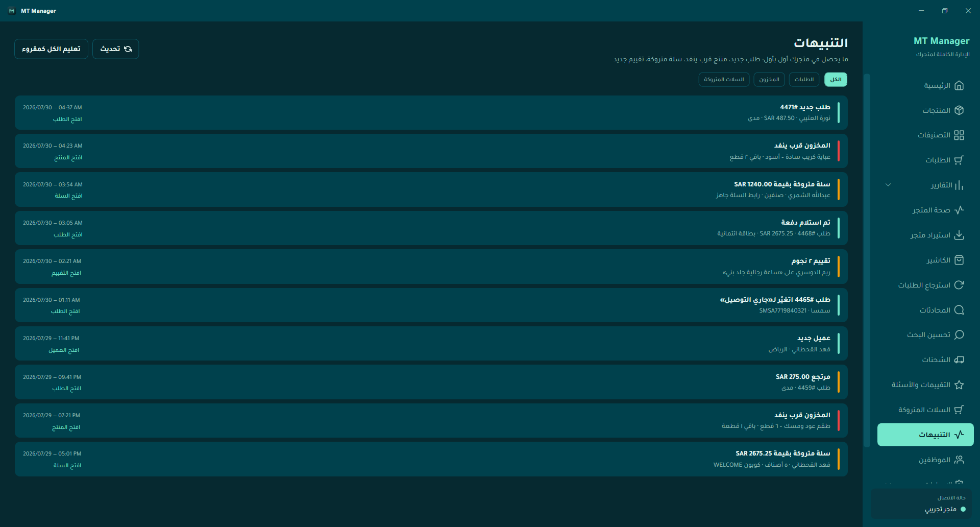Click the sidebar vertical scrollbar
980x527 pixels.
coord(867,260)
